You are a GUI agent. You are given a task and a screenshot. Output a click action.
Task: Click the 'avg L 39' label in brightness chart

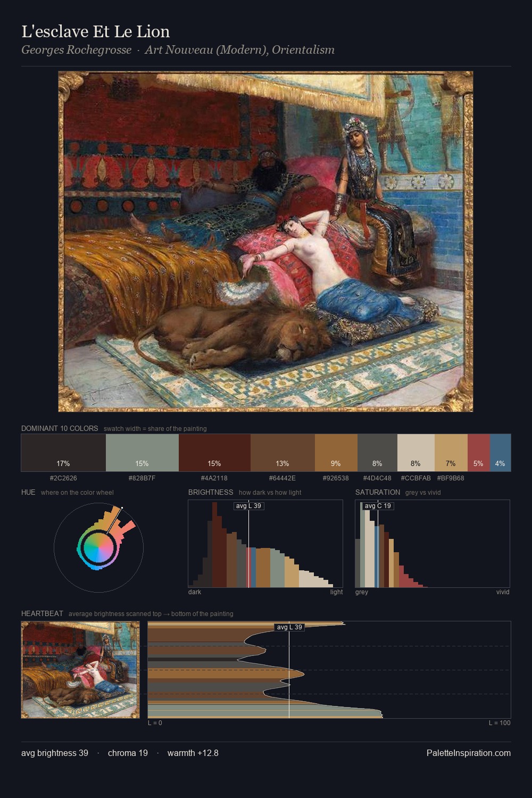click(249, 506)
